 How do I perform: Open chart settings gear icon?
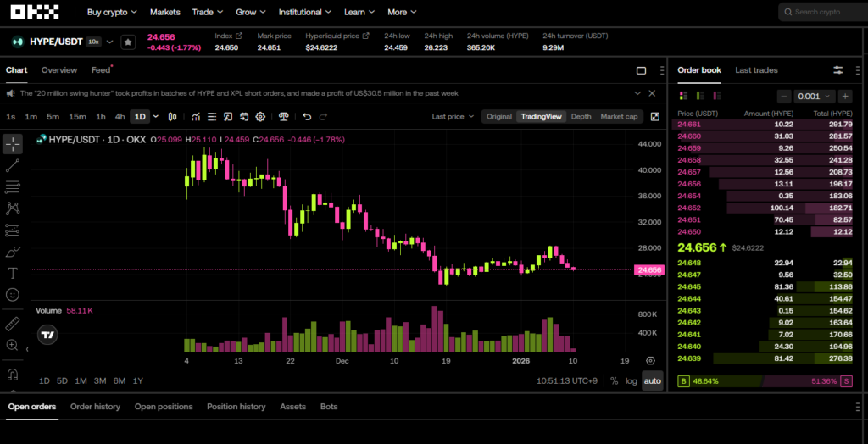click(x=260, y=117)
